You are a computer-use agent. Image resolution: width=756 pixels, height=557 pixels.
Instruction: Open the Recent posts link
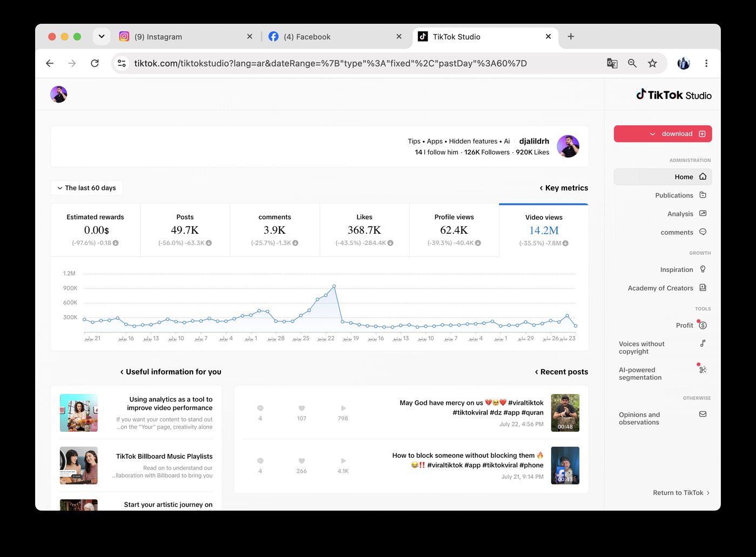pyautogui.click(x=562, y=372)
